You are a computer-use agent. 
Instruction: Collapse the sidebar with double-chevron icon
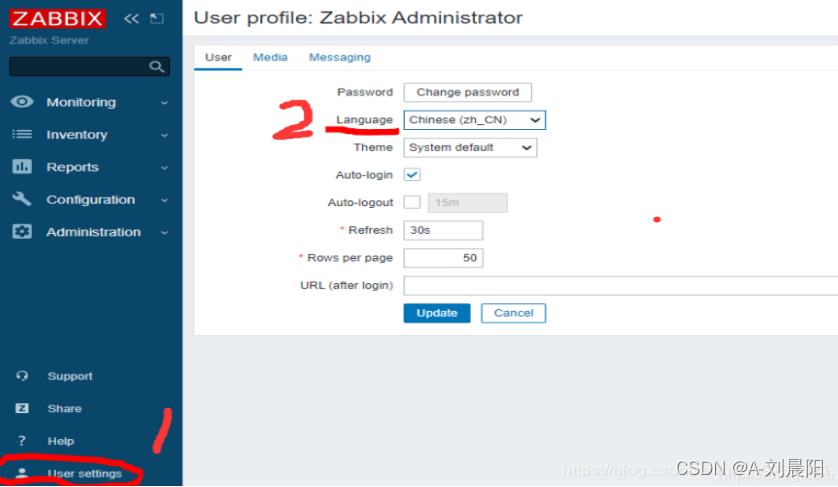(x=131, y=19)
